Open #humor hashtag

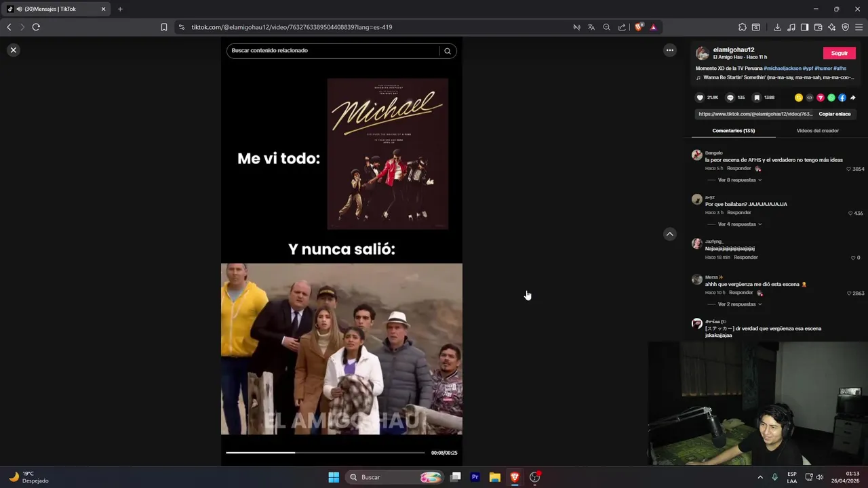(823, 68)
